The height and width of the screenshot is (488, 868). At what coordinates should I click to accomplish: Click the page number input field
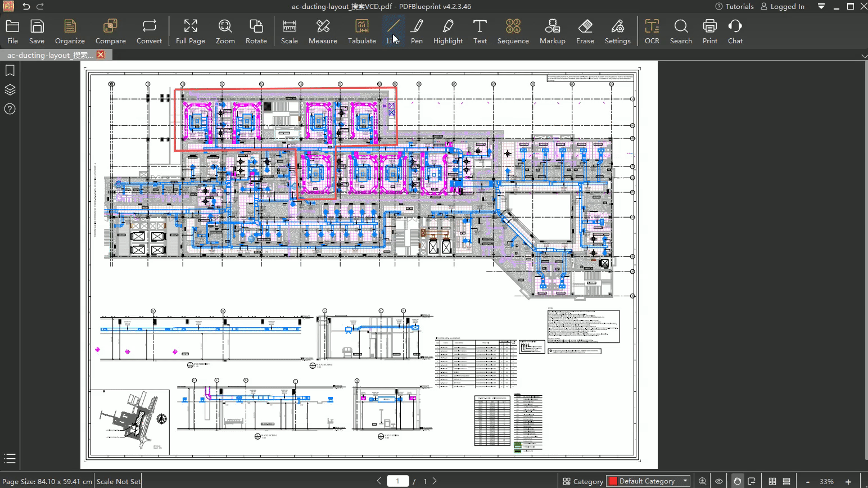click(398, 481)
